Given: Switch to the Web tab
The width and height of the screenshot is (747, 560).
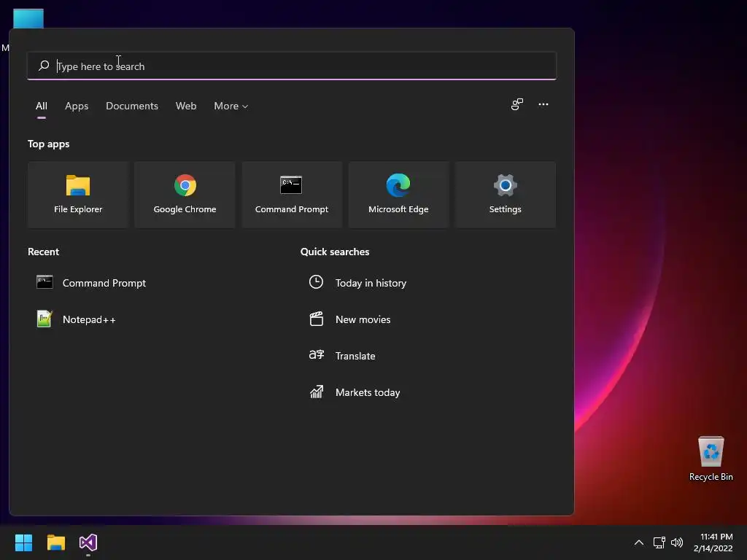Looking at the screenshot, I should [x=186, y=106].
